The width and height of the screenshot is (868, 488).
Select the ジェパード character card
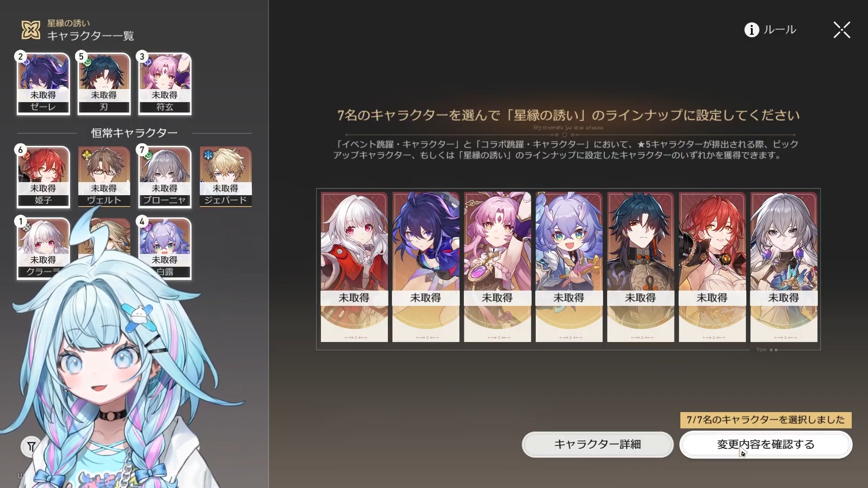(225, 177)
